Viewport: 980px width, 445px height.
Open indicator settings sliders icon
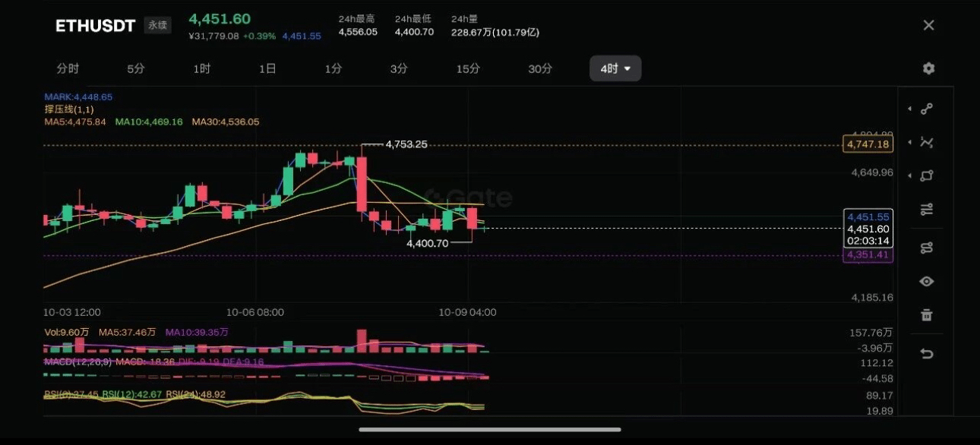[927, 210]
